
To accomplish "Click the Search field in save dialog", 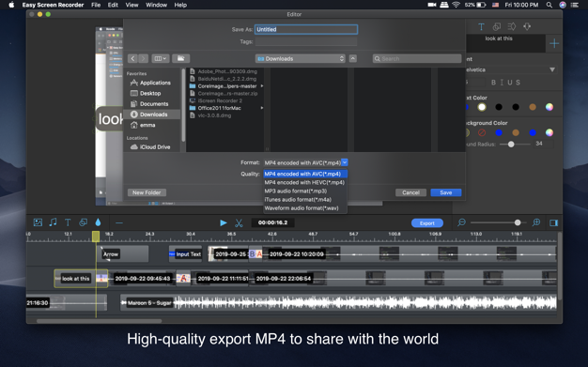I will [417, 58].
